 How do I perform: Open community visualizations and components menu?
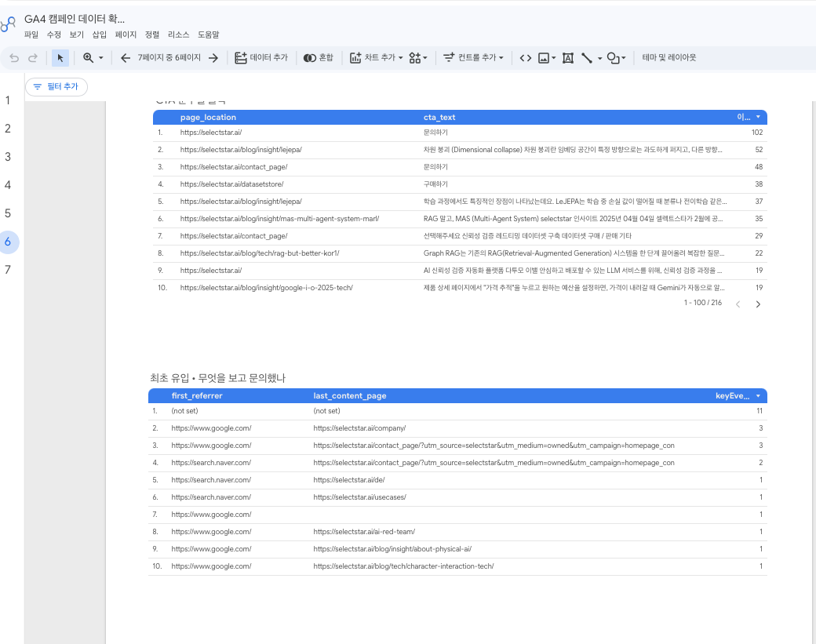point(418,58)
